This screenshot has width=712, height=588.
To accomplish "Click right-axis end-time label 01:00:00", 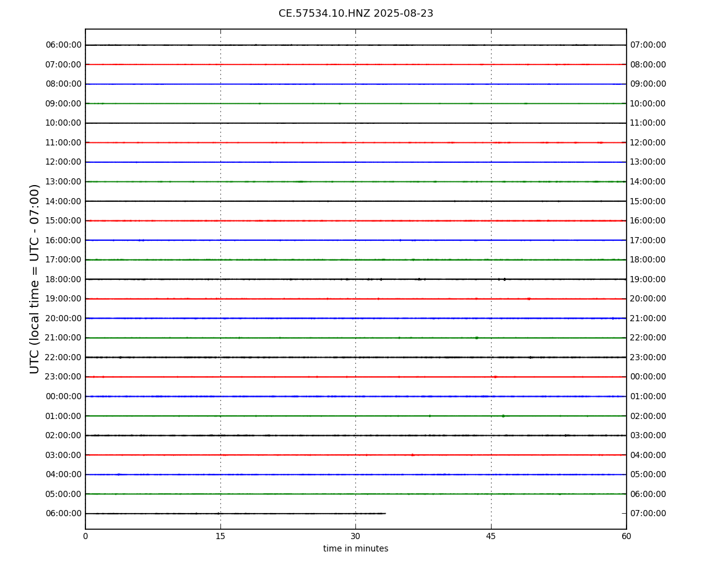I will coord(648,396).
